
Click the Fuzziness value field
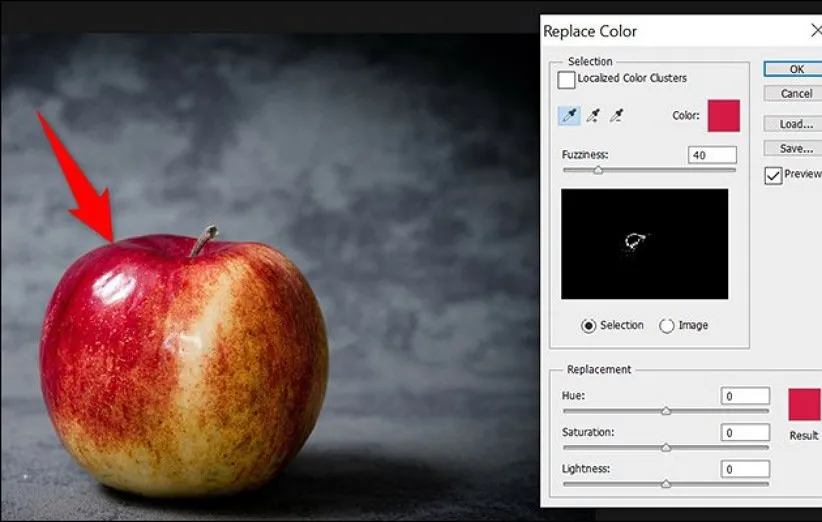(x=712, y=155)
